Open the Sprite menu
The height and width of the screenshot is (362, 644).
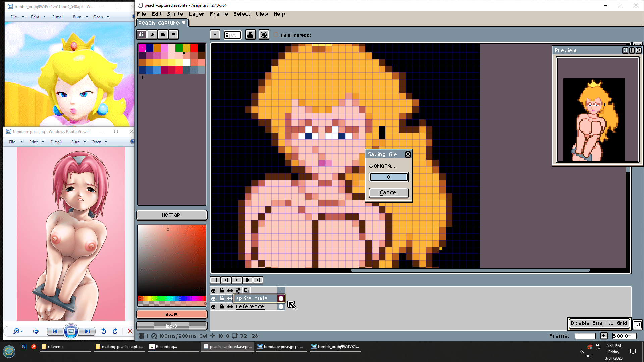point(175,14)
